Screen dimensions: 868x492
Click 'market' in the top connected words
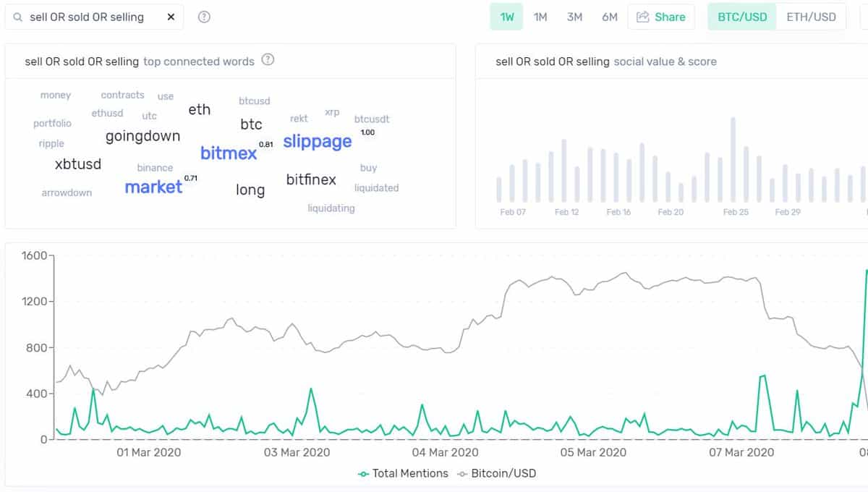[153, 187]
